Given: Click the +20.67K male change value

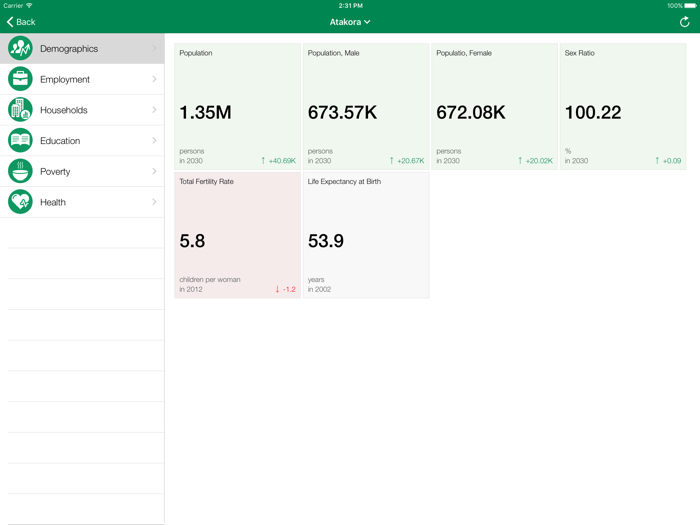Looking at the screenshot, I should (x=411, y=161).
